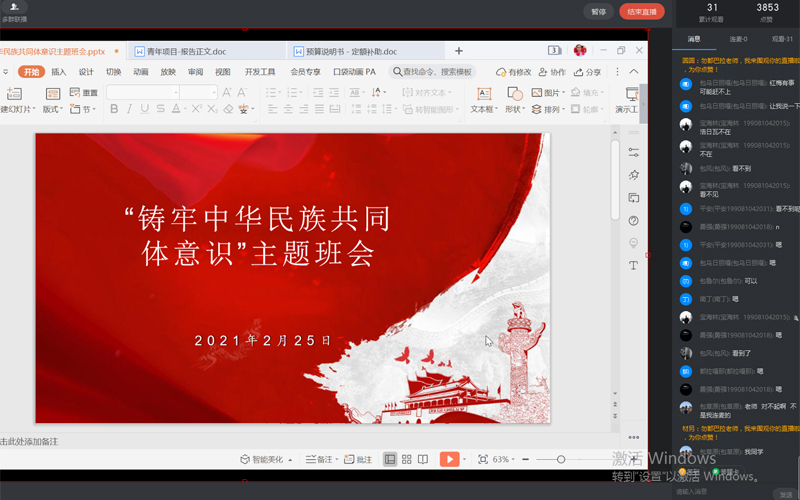800x500 pixels.
Task: Click the 重置 reset button
Action: pyautogui.click(x=84, y=92)
